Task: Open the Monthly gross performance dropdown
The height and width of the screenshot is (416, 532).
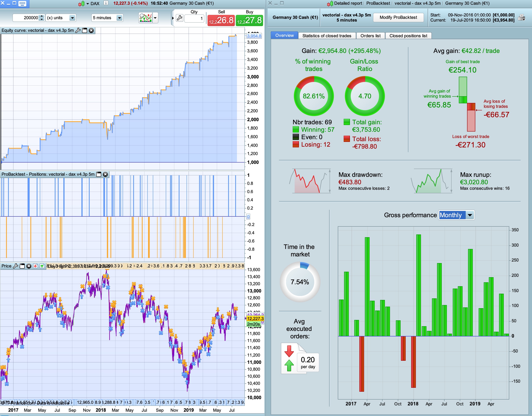Action: click(x=470, y=215)
